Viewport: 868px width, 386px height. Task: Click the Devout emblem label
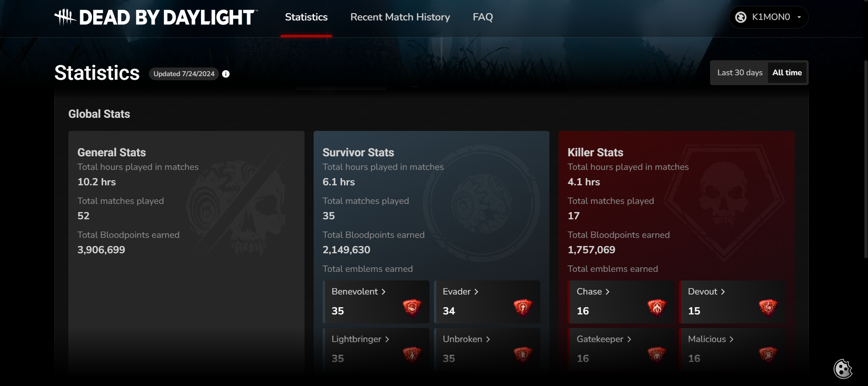pyautogui.click(x=702, y=292)
